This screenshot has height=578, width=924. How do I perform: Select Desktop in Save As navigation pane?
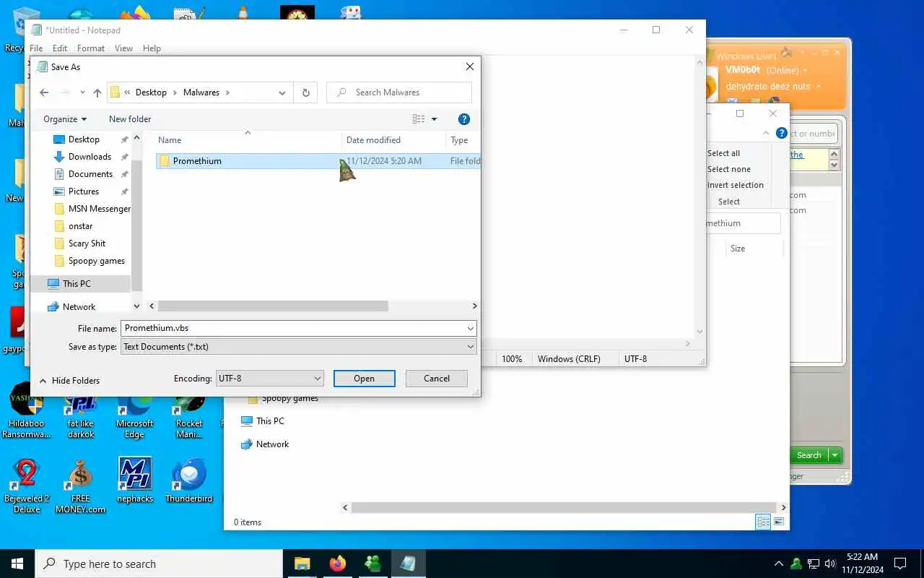click(84, 139)
